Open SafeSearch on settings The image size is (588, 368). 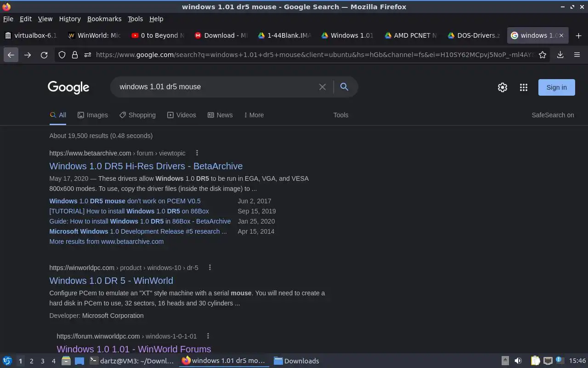(x=553, y=115)
